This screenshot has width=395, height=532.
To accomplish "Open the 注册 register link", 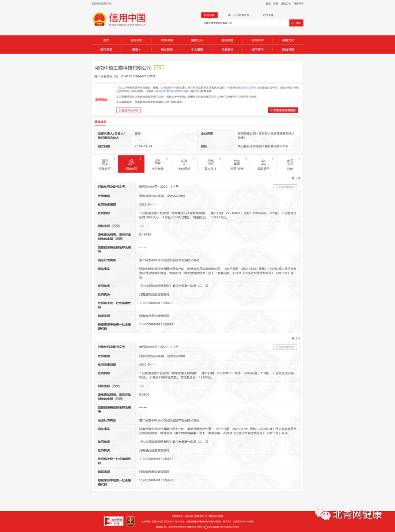I will pyautogui.click(x=276, y=4).
